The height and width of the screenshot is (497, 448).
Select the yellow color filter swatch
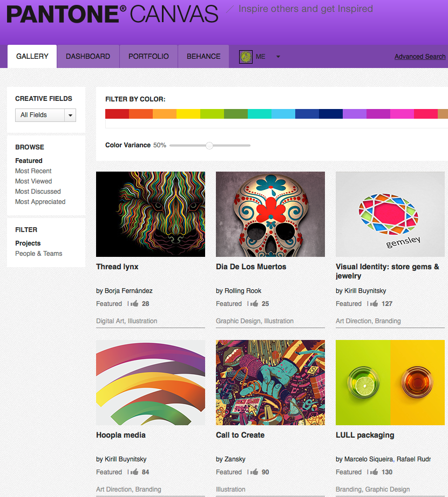(x=188, y=114)
